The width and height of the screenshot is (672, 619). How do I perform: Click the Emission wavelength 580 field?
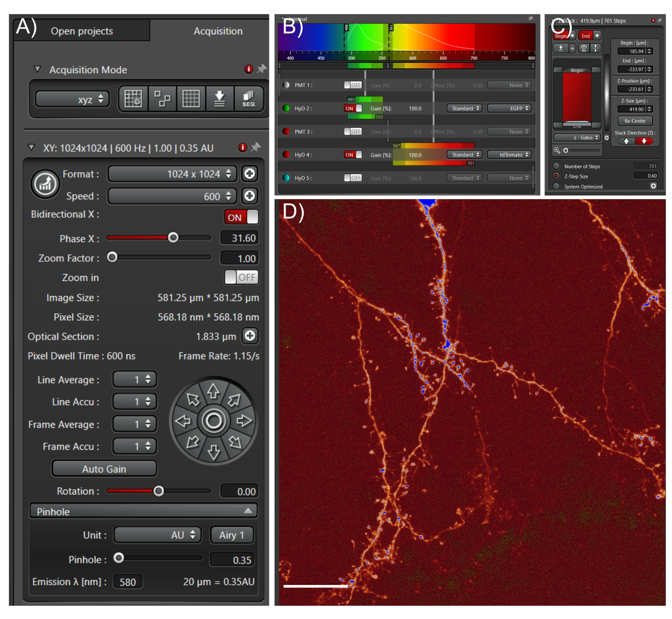click(x=128, y=582)
